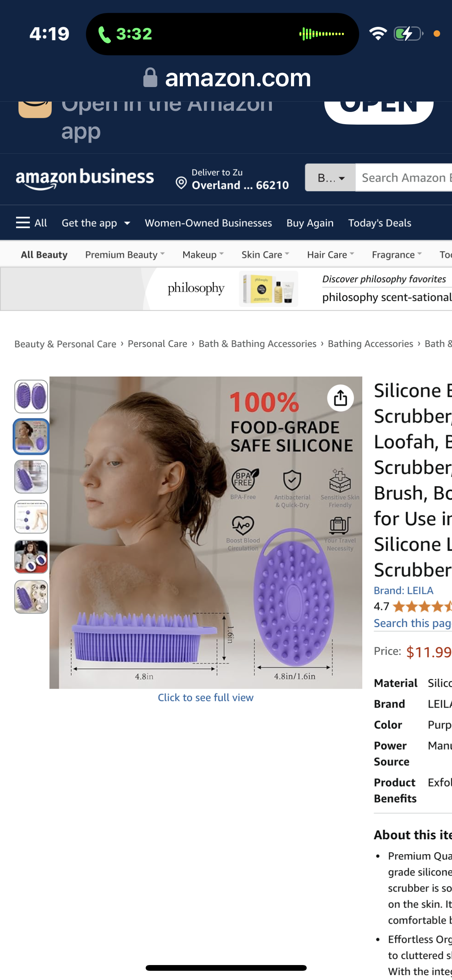Click the philosophy brand logo ad
Image resolution: width=452 pixels, height=980 pixels.
tap(196, 288)
